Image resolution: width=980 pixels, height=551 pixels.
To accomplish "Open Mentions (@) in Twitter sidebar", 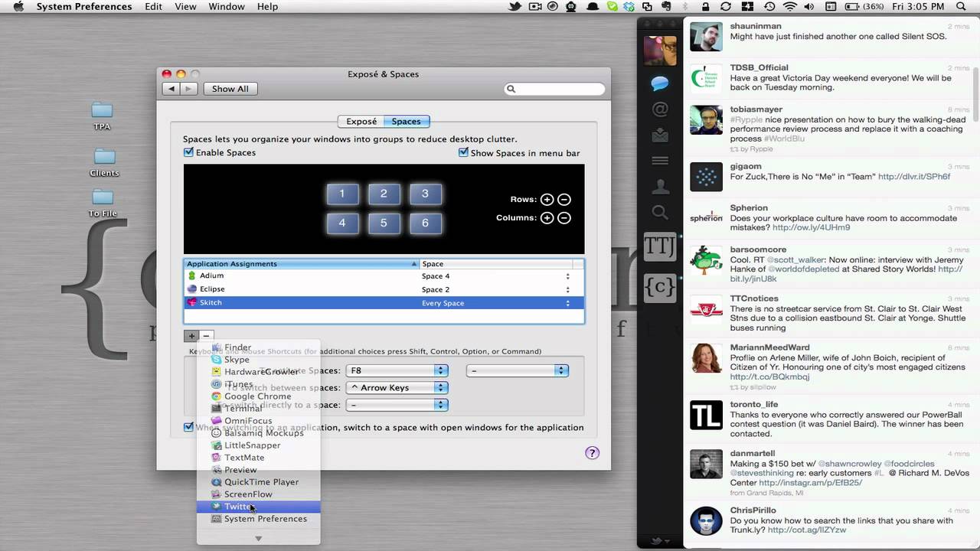I will pyautogui.click(x=660, y=109).
